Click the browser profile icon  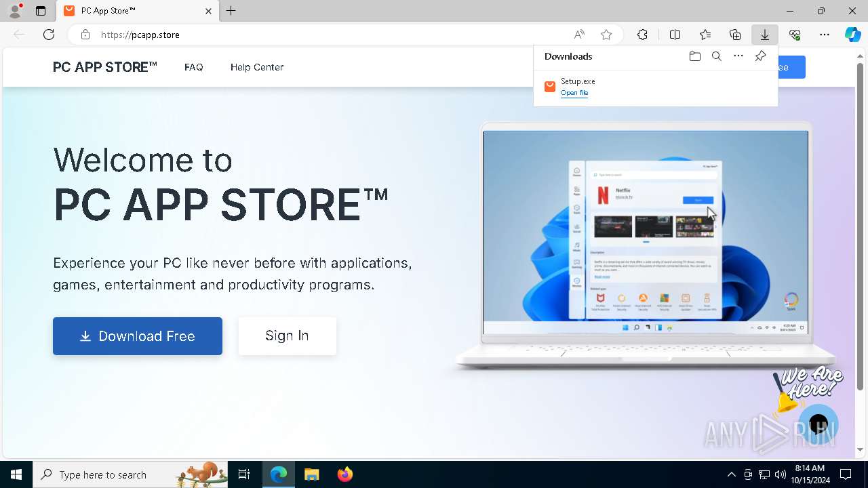coord(15,11)
